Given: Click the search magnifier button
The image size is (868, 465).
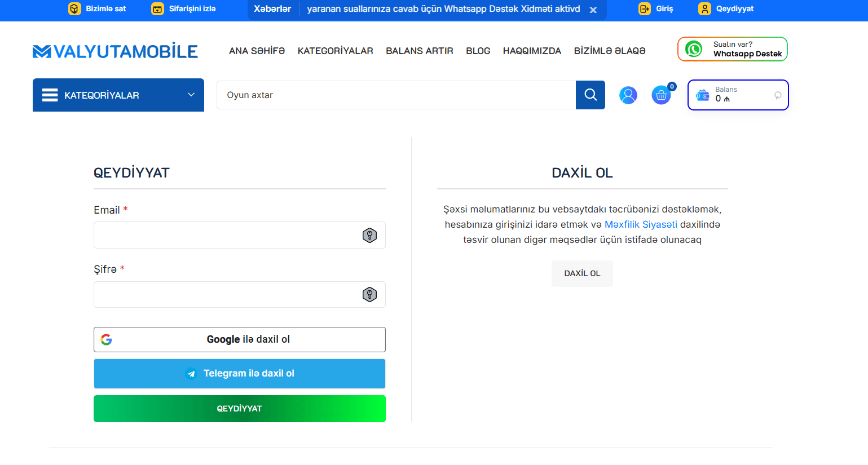Looking at the screenshot, I should click(590, 95).
